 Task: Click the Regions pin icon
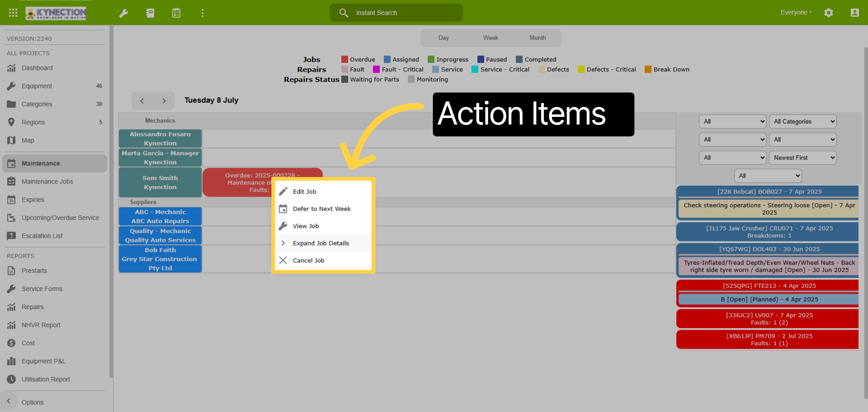pos(12,122)
